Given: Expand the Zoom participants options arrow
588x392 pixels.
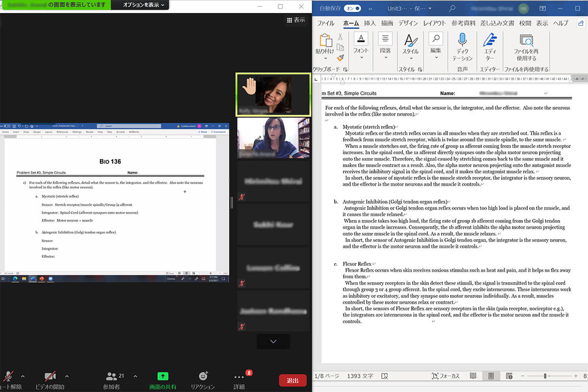Looking at the screenshot, I should click(x=135, y=376).
